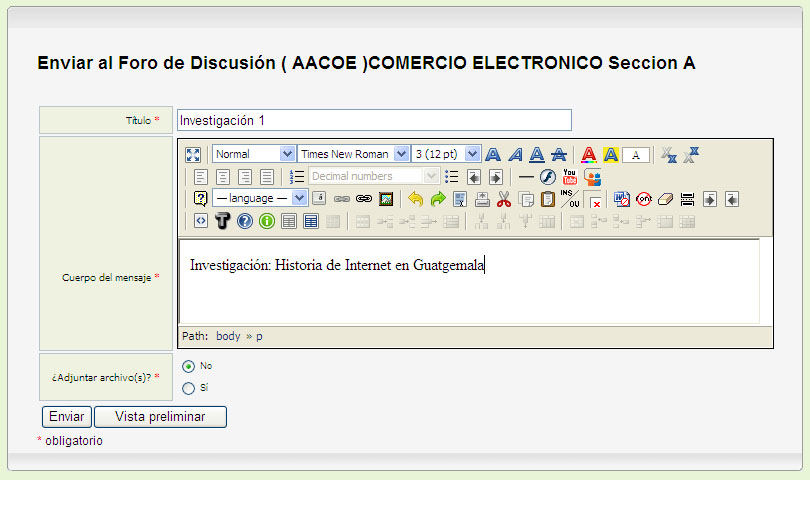The height and width of the screenshot is (514, 810).
Task: Redo the last undone edit
Action: [x=438, y=199]
